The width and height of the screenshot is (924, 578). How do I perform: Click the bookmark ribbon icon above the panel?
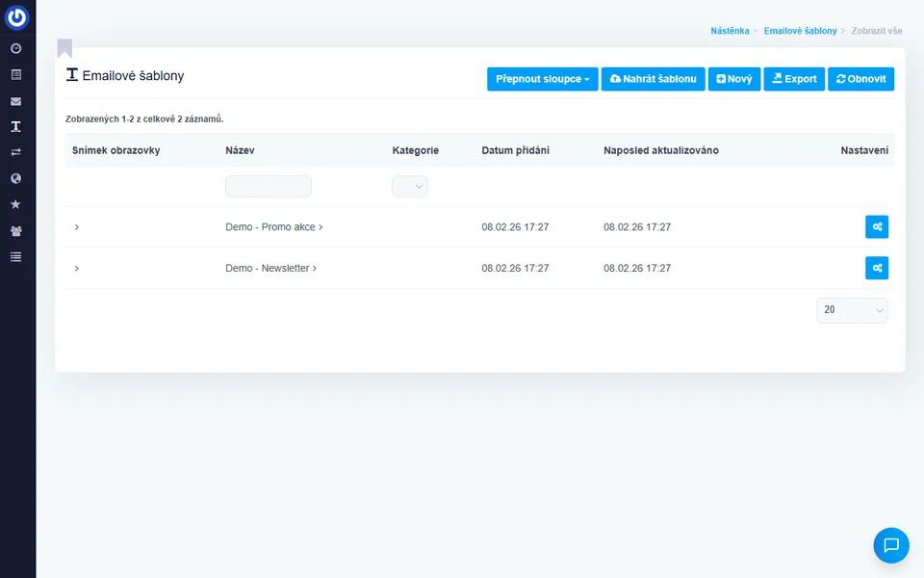tap(64, 48)
